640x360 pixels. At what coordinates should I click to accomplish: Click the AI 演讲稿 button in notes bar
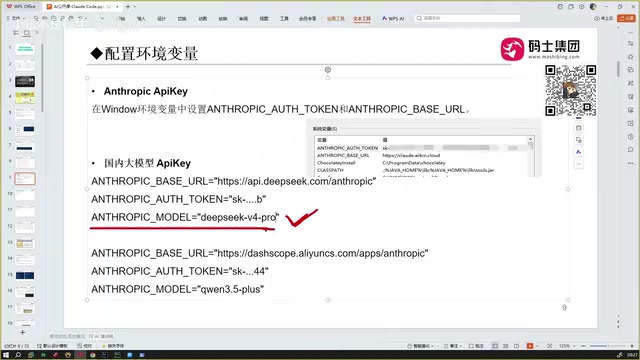point(101,336)
